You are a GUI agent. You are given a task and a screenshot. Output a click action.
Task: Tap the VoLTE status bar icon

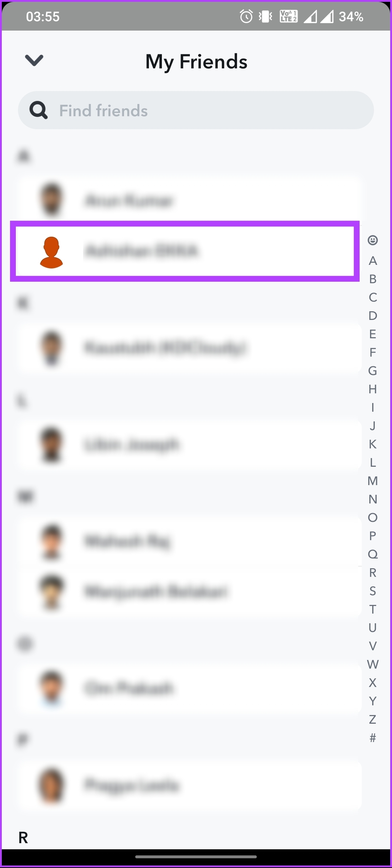pyautogui.click(x=288, y=17)
